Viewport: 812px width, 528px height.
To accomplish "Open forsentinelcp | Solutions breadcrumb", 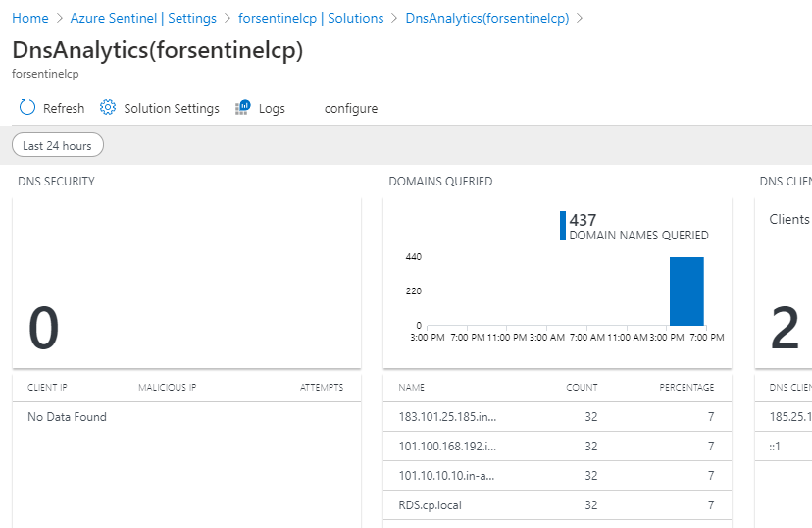I will click(311, 18).
